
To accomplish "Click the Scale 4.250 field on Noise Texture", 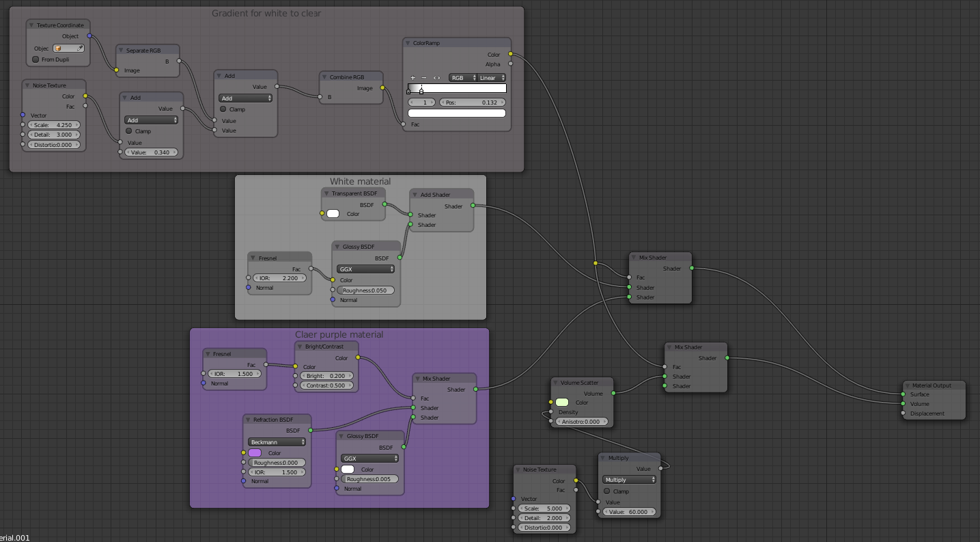I will (x=53, y=125).
